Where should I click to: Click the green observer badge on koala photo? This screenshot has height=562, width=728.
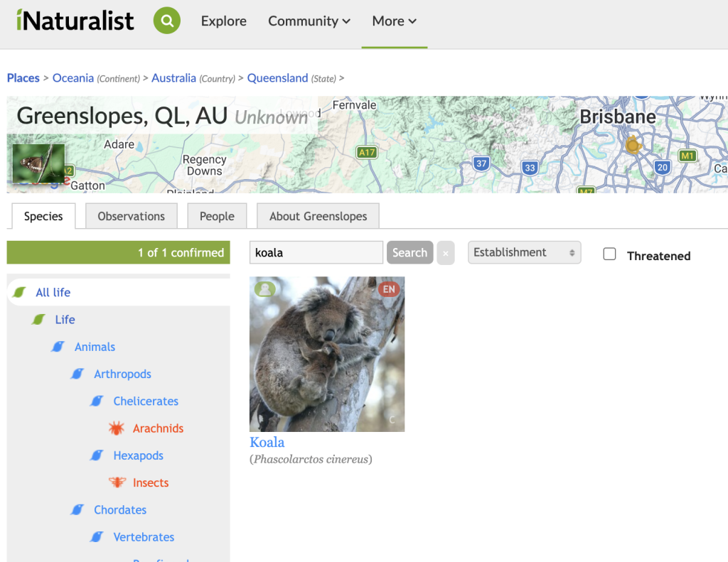264,289
